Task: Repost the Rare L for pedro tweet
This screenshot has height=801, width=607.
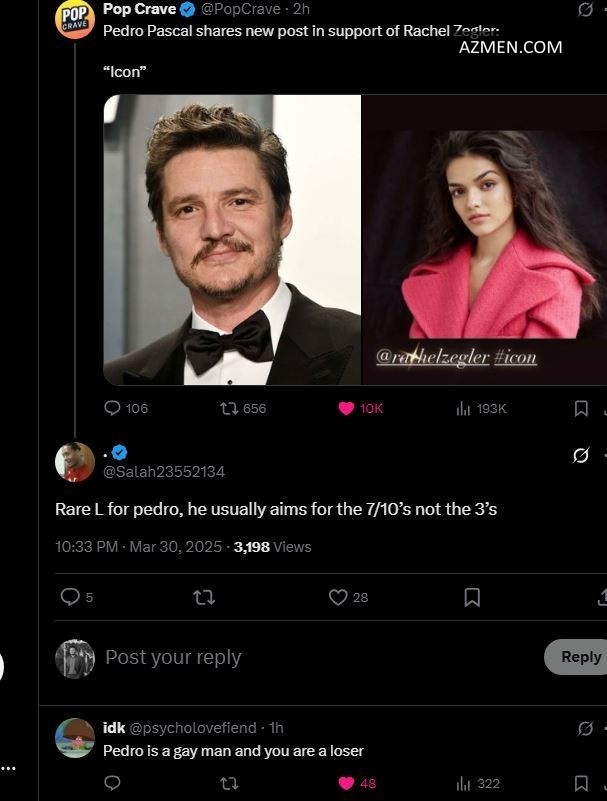Action: (204, 597)
